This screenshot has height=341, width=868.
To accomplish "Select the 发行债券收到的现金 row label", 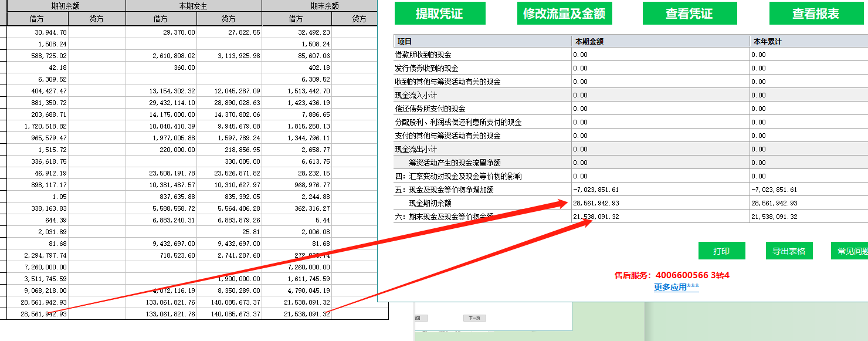I will [428, 68].
